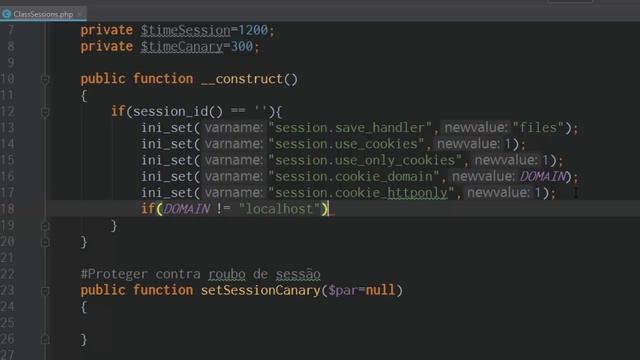The height and width of the screenshot is (360, 640).
Task: Click the "session.save_handler" string
Action: click(x=350, y=128)
